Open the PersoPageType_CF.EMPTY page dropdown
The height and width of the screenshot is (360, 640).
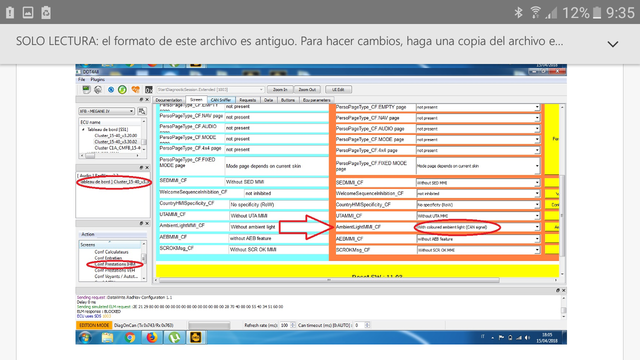478,107
